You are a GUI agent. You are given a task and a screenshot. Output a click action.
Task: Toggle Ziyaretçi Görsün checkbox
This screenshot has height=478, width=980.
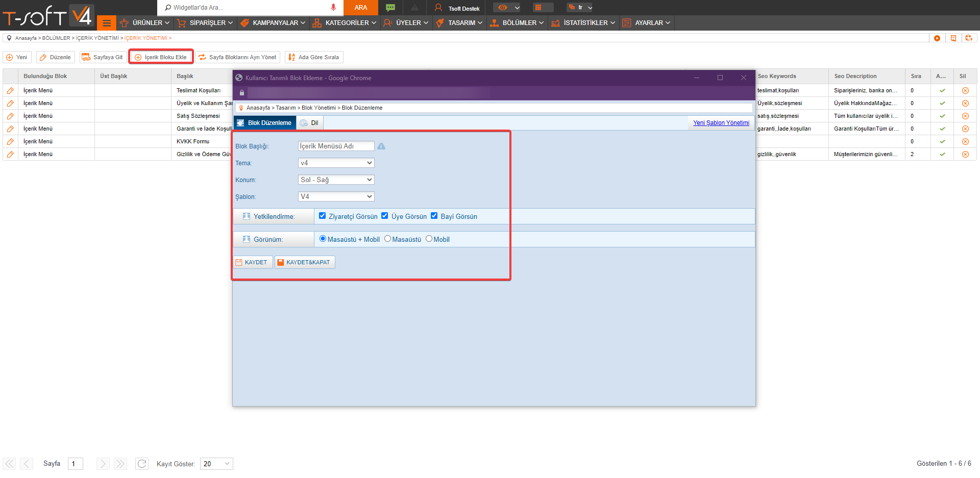pos(322,216)
